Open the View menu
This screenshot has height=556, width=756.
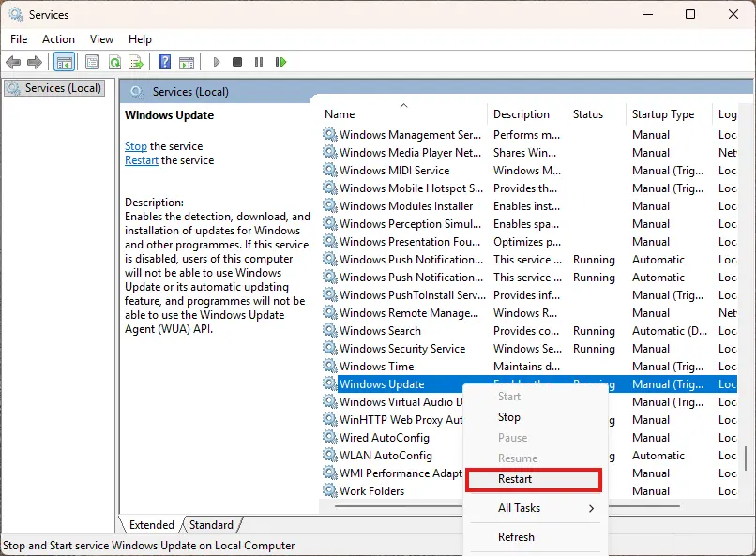(101, 39)
